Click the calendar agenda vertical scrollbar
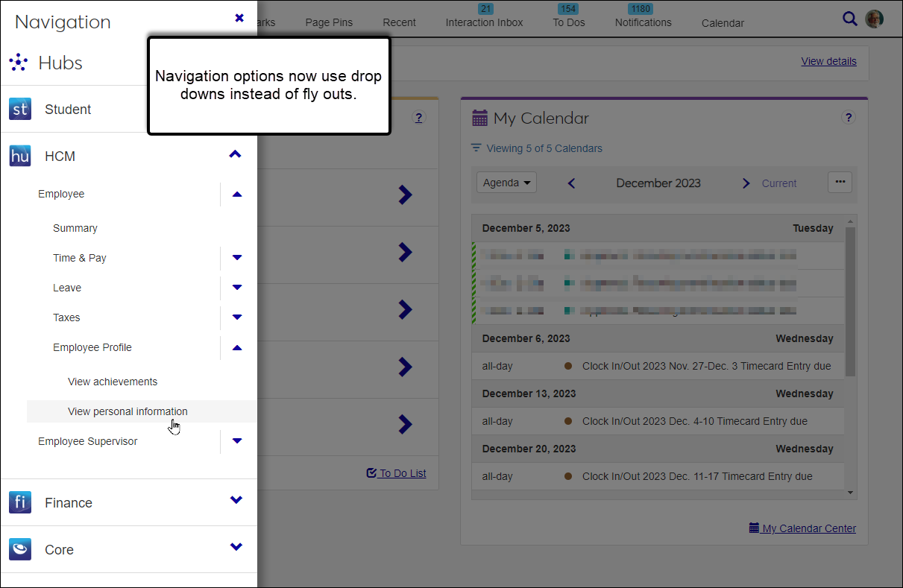Viewport: 903px width, 588px height. point(850,298)
